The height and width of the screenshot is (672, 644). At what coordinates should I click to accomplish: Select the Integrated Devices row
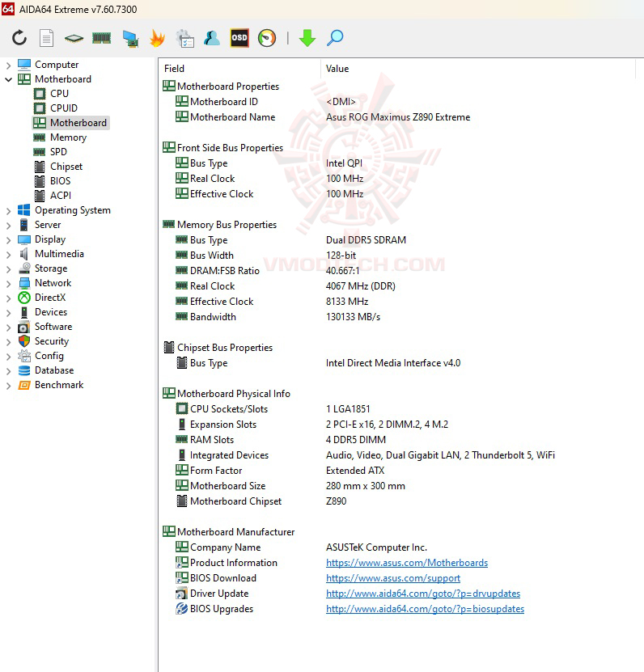[x=366, y=455]
